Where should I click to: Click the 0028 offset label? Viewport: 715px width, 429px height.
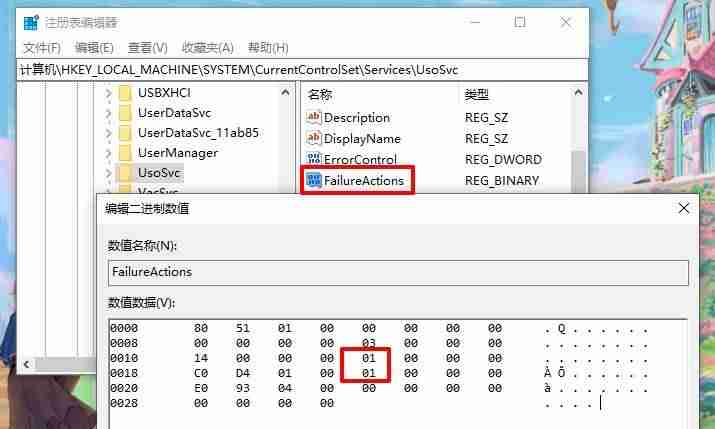pos(124,403)
